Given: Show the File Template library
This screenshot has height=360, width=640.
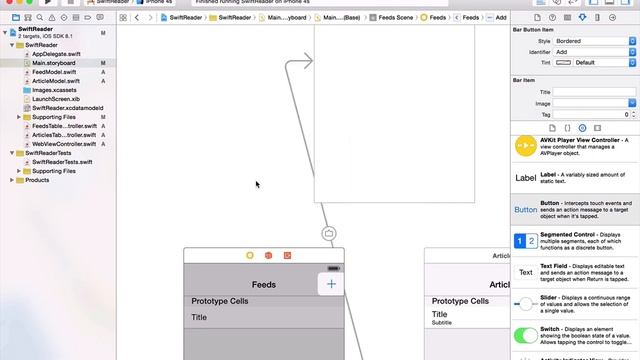Looking at the screenshot, I should coord(552,128).
